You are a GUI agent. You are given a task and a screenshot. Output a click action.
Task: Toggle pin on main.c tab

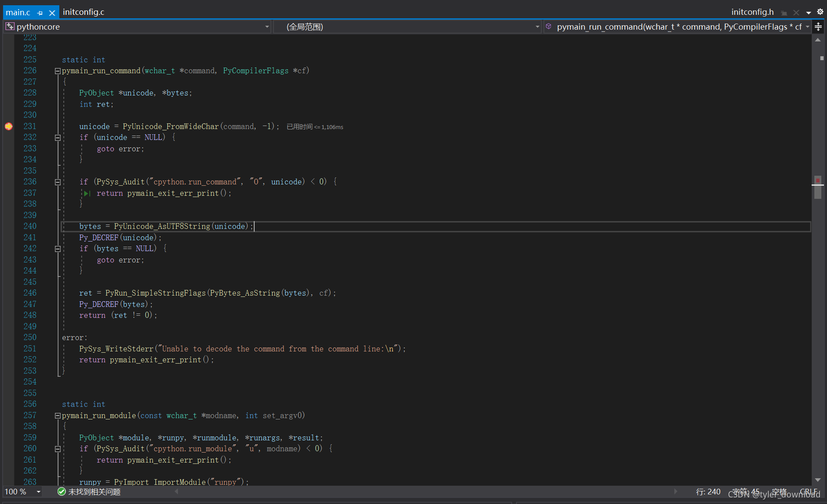(x=40, y=13)
